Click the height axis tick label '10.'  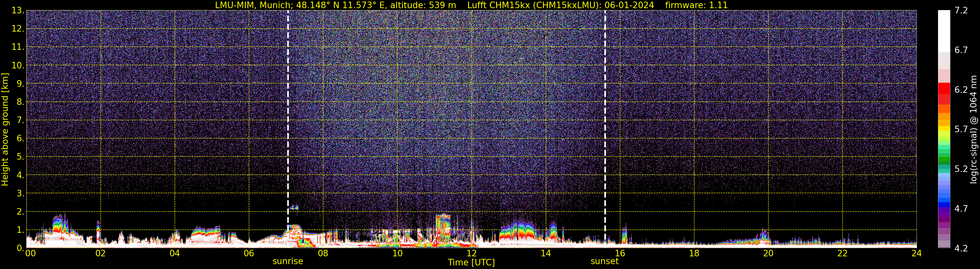point(18,65)
